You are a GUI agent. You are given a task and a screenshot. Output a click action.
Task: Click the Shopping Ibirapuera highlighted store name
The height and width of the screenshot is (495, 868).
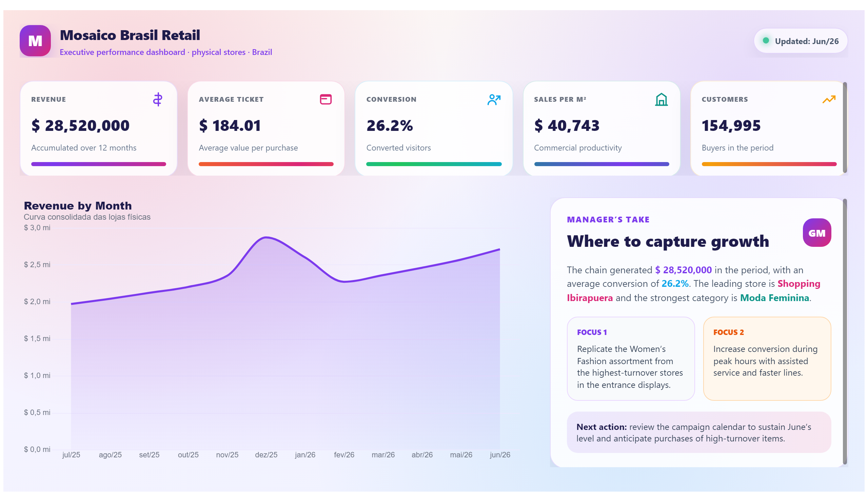coord(693,291)
